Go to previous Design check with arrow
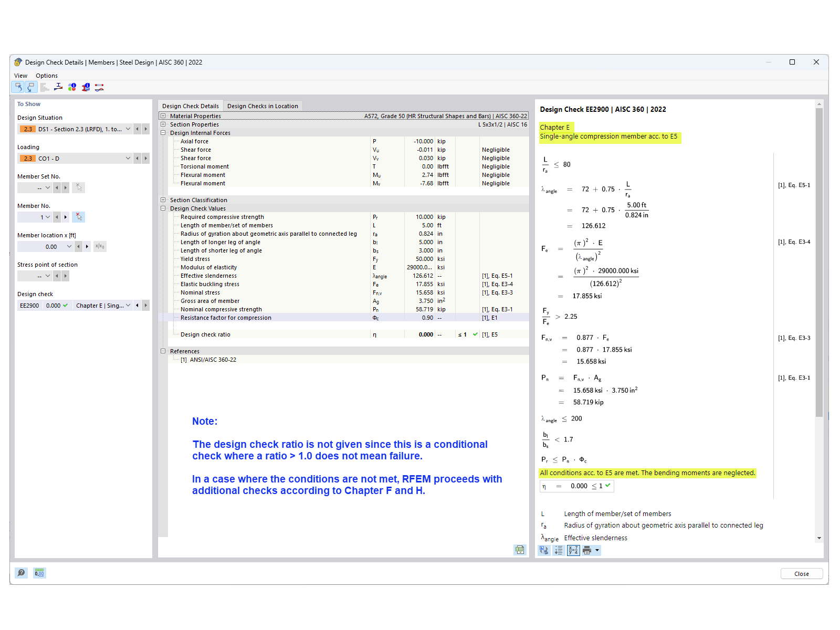Screen dimensions: 840x630 tap(138, 305)
